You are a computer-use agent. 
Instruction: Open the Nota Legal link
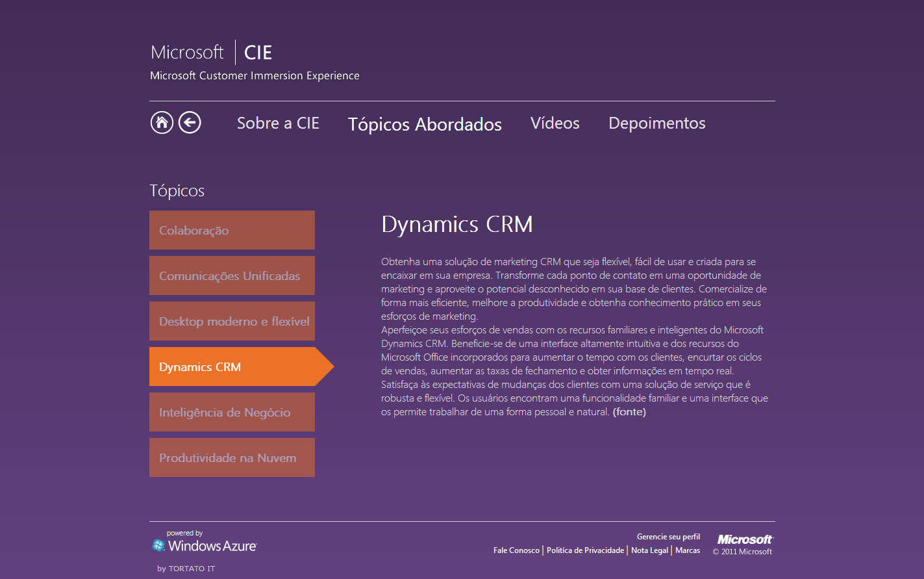(649, 550)
